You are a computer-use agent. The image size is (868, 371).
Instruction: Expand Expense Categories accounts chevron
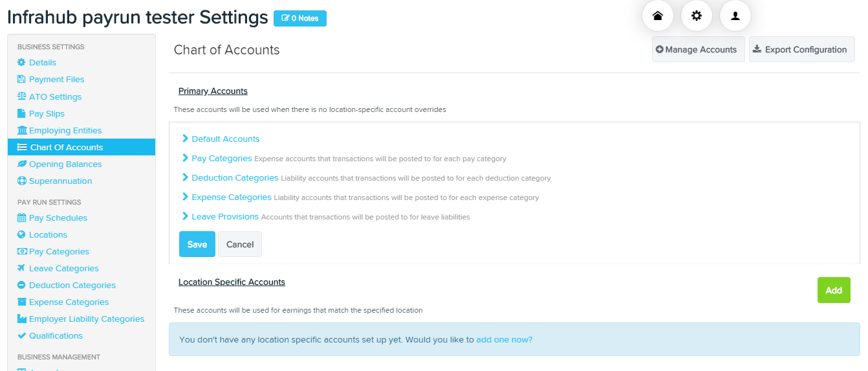185,197
